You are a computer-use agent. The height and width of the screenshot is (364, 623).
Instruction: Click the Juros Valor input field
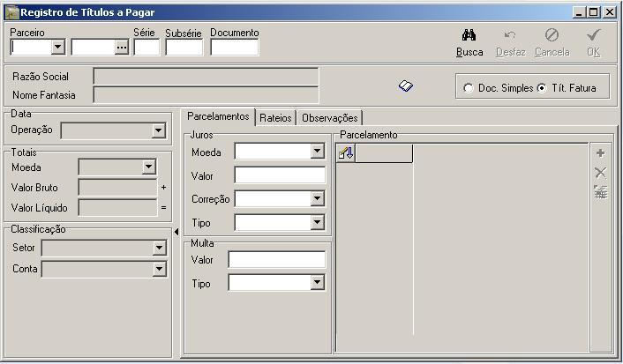pos(280,175)
